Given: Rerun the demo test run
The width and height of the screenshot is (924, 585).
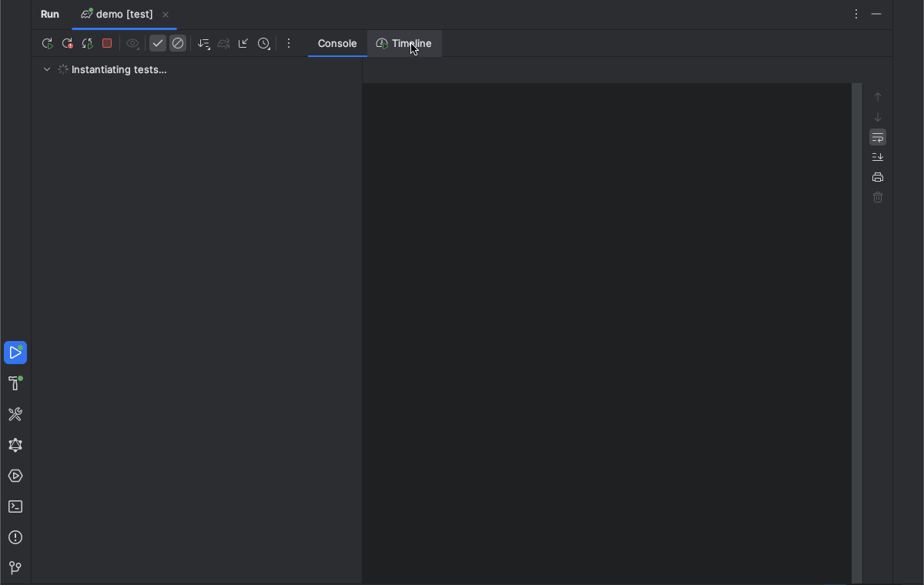Looking at the screenshot, I should pos(46,43).
